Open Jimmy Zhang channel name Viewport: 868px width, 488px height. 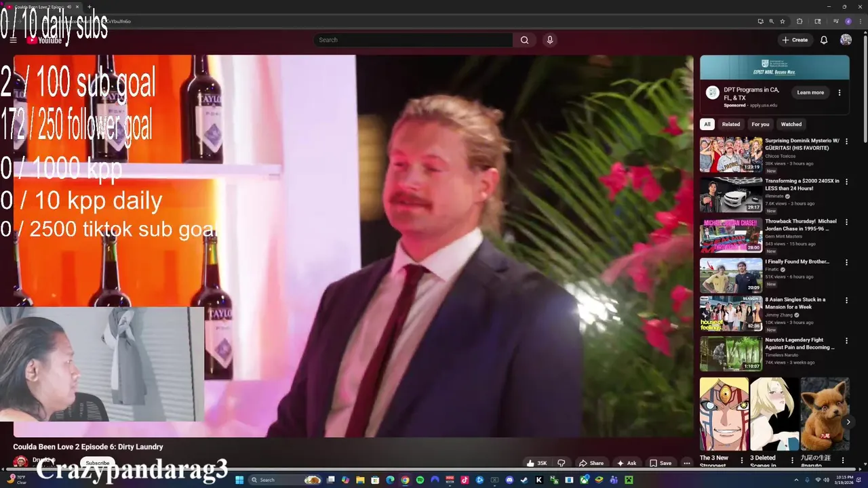780,315
